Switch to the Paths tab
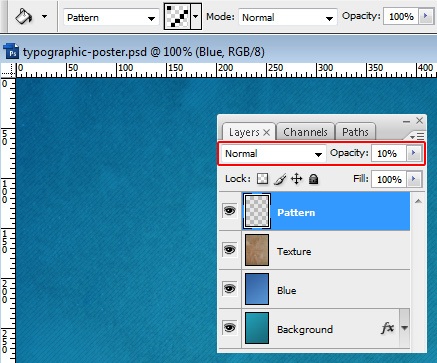 (x=355, y=132)
